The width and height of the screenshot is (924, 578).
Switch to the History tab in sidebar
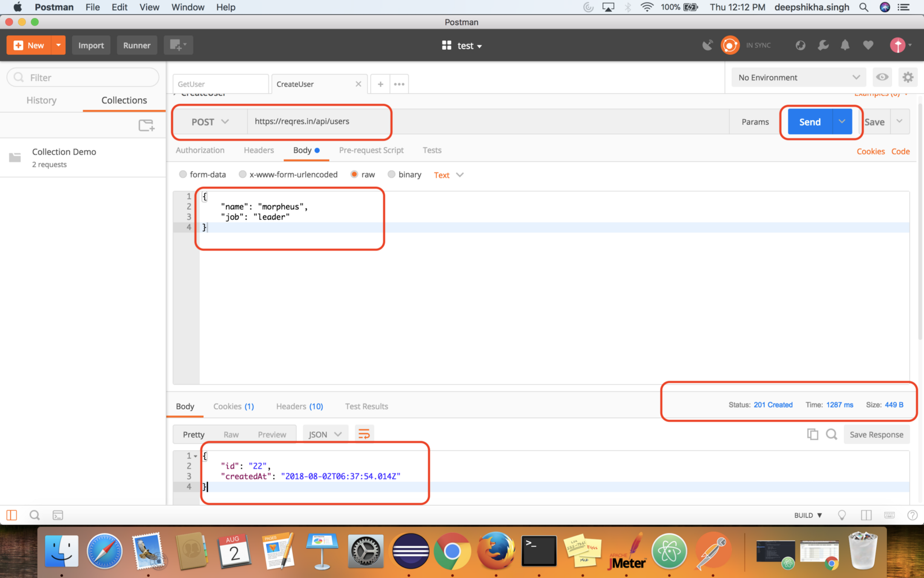pos(41,100)
